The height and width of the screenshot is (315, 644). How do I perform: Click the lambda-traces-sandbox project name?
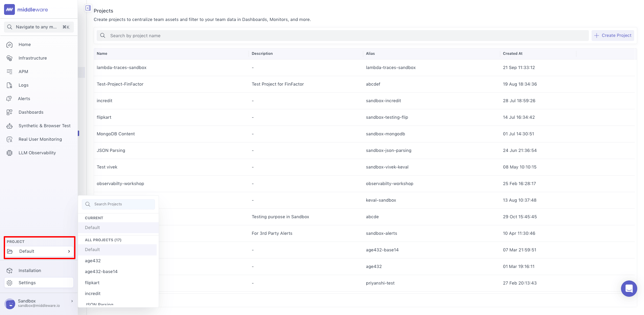pos(121,68)
